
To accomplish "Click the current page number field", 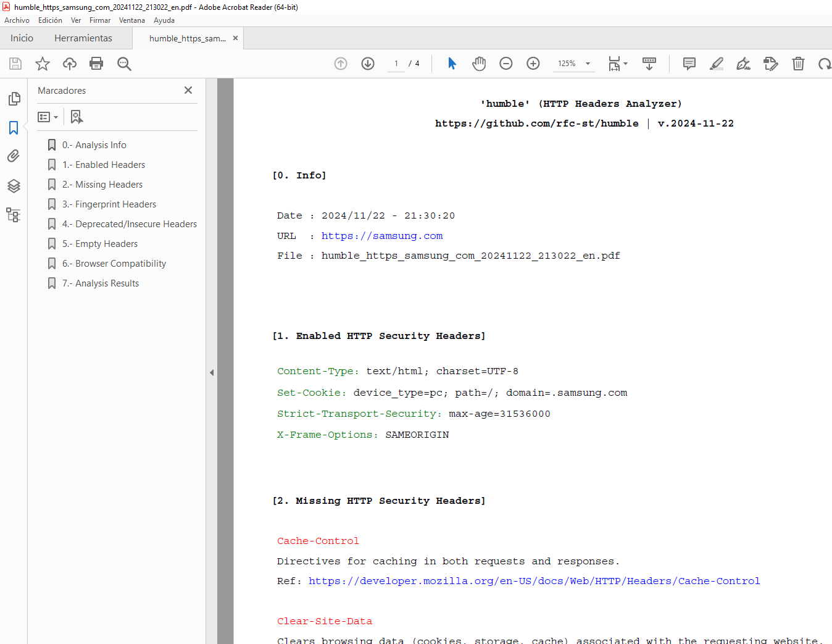I will pyautogui.click(x=396, y=64).
